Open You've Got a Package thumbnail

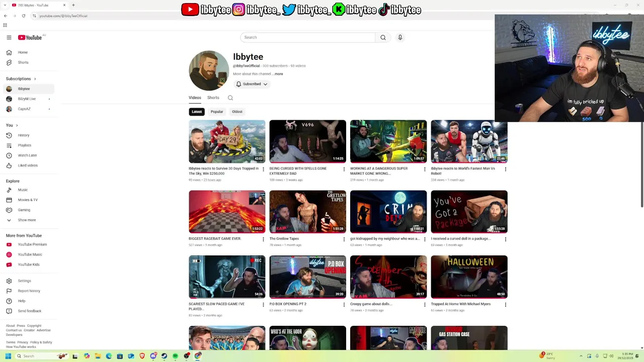point(469,212)
